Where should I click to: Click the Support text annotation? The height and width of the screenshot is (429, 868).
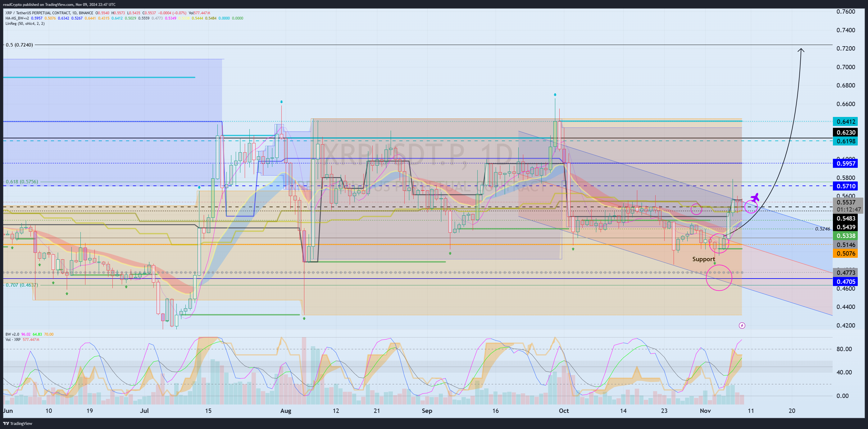[x=704, y=259]
